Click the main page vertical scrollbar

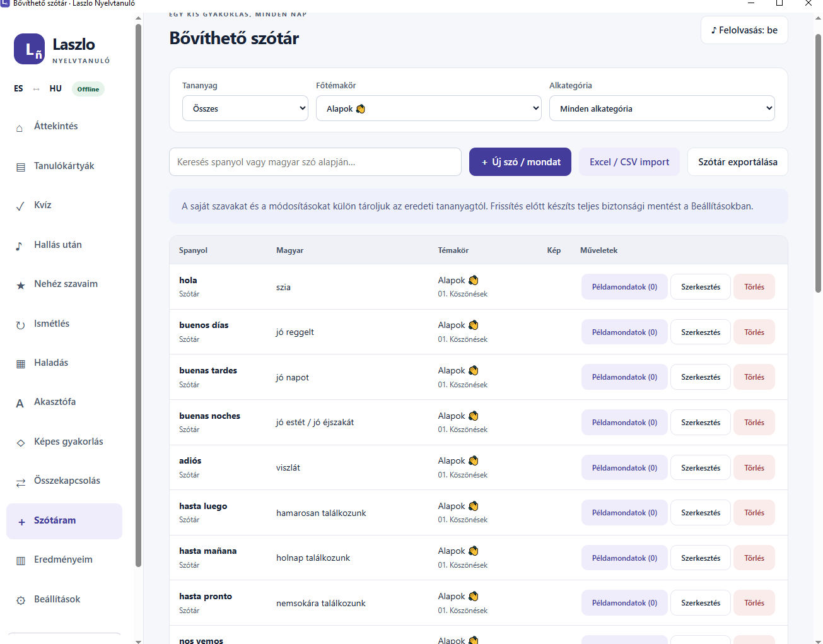818,164
